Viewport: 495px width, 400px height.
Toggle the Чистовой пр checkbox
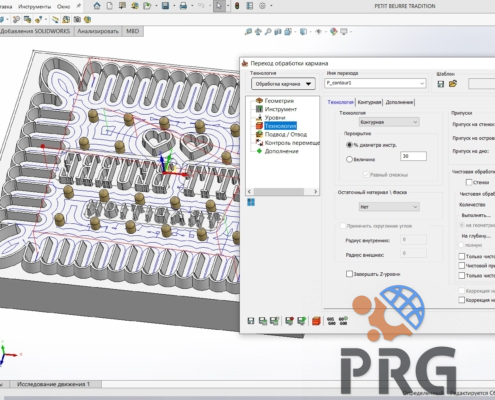[462, 266]
